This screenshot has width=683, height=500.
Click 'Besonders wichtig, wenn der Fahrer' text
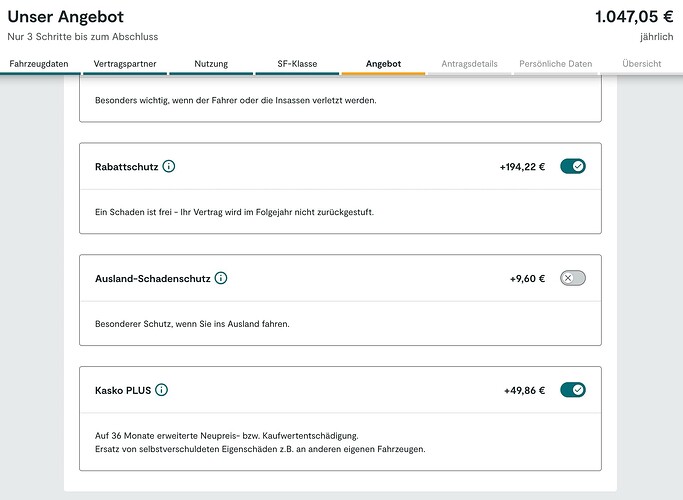(236, 100)
